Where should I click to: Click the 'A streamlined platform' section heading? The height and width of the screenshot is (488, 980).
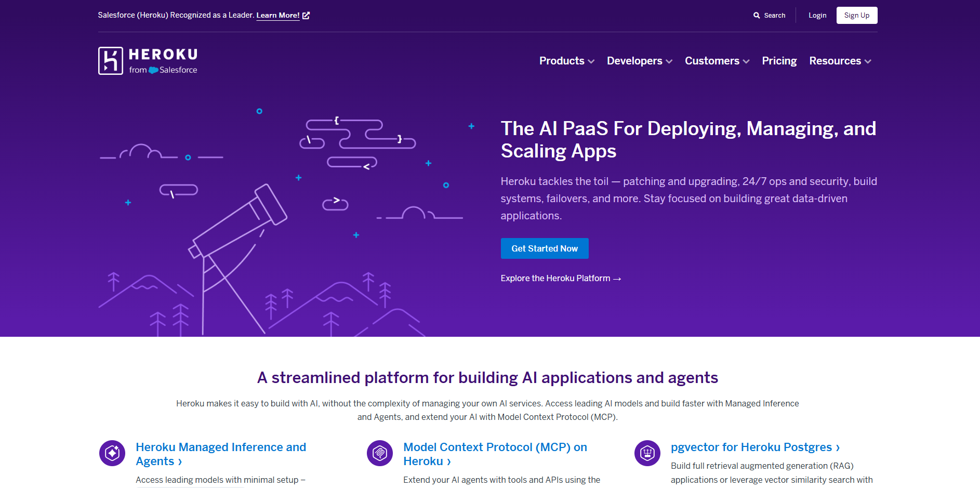(x=487, y=378)
